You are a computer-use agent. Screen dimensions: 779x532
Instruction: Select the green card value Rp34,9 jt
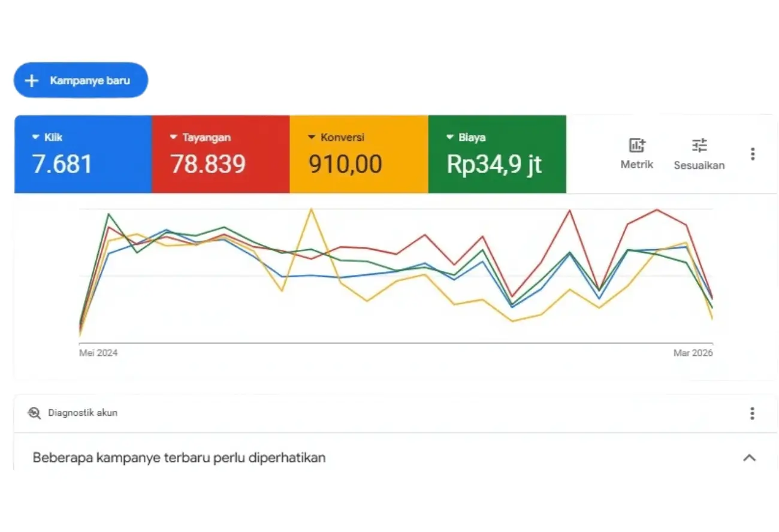click(x=494, y=164)
